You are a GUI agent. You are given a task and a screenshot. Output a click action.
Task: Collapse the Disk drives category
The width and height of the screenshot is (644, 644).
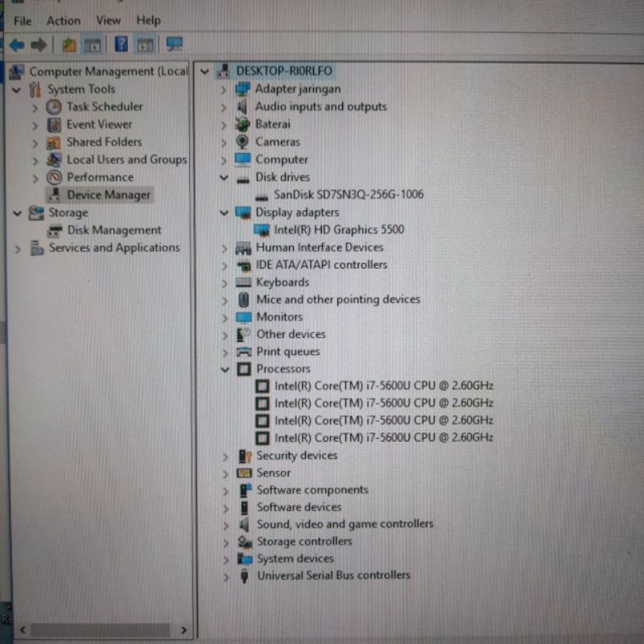tap(224, 177)
